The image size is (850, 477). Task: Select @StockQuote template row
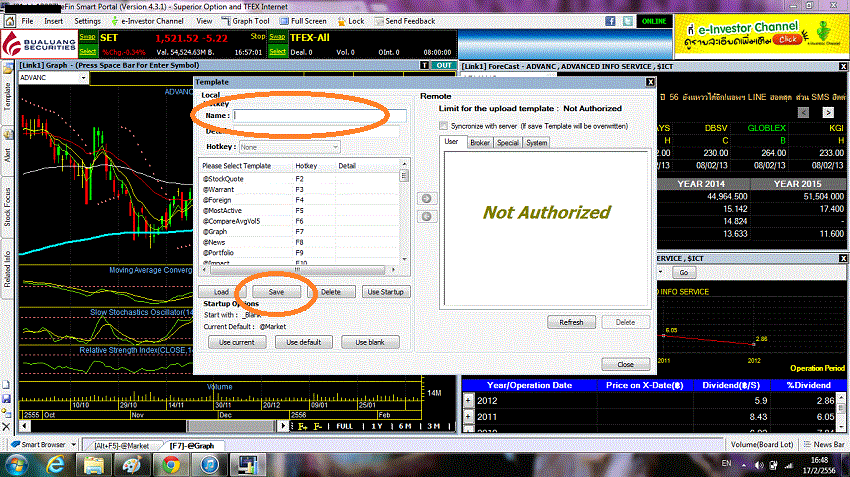click(x=301, y=179)
